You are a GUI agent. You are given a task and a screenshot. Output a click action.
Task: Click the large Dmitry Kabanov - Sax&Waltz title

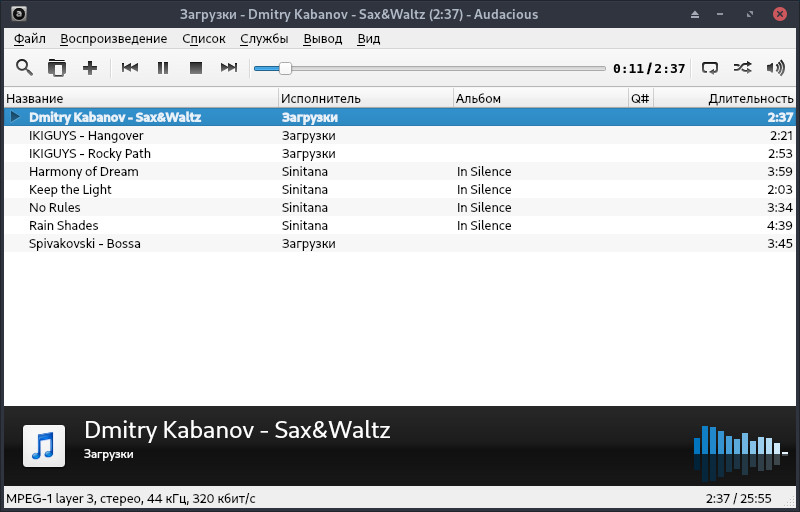pos(237,430)
